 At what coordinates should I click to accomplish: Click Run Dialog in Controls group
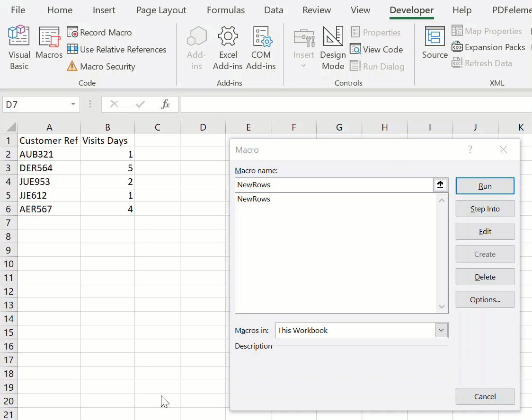[x=377, y=66]
